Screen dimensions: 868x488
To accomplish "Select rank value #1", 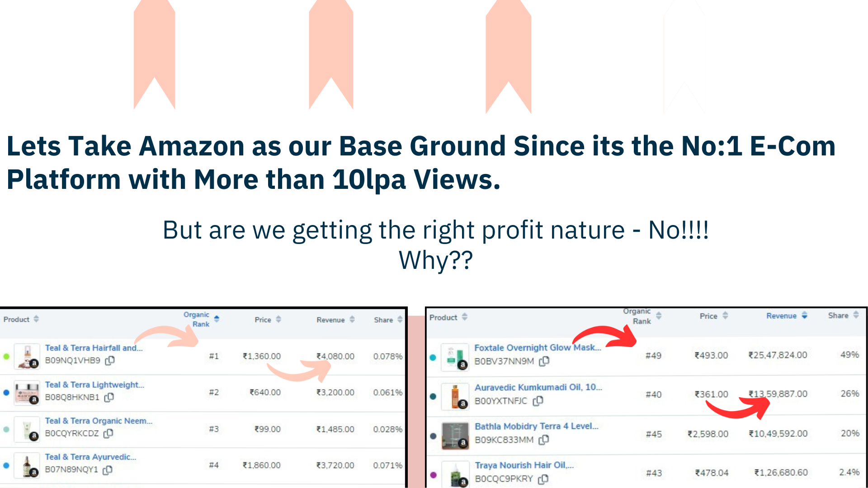I will point(214,357).
